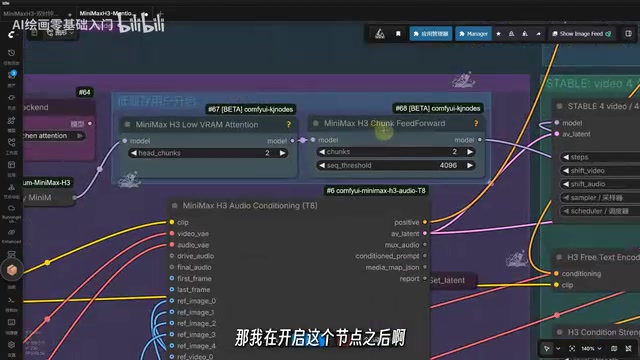Click the Enhanced link sidebar icon

click(x=11, y=233)
